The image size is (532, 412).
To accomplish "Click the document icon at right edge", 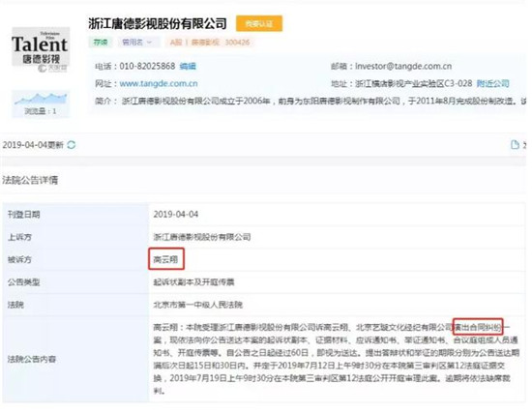I will pyautogui.click(x=515, y=145).
